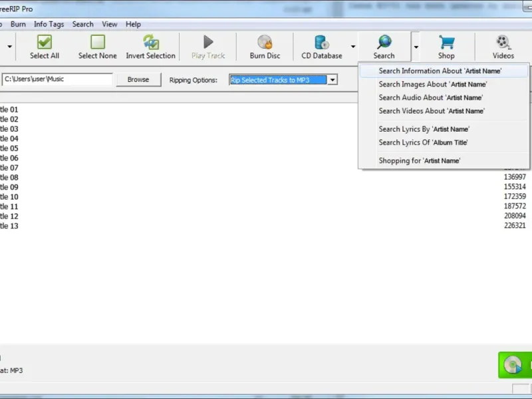Viewport: 532px width, 399px height.
Task: Click the Invert Selection icon
Action: click(x=151, y=42)
